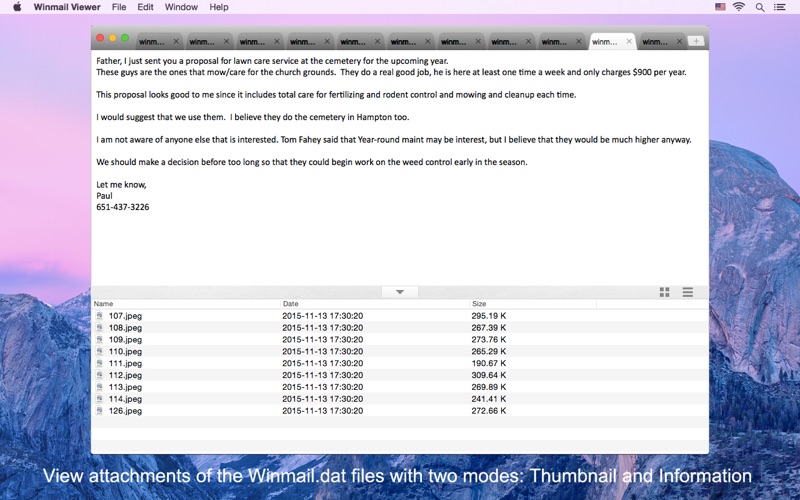
Task: Open the Window menu
Action: coord(181,7)
